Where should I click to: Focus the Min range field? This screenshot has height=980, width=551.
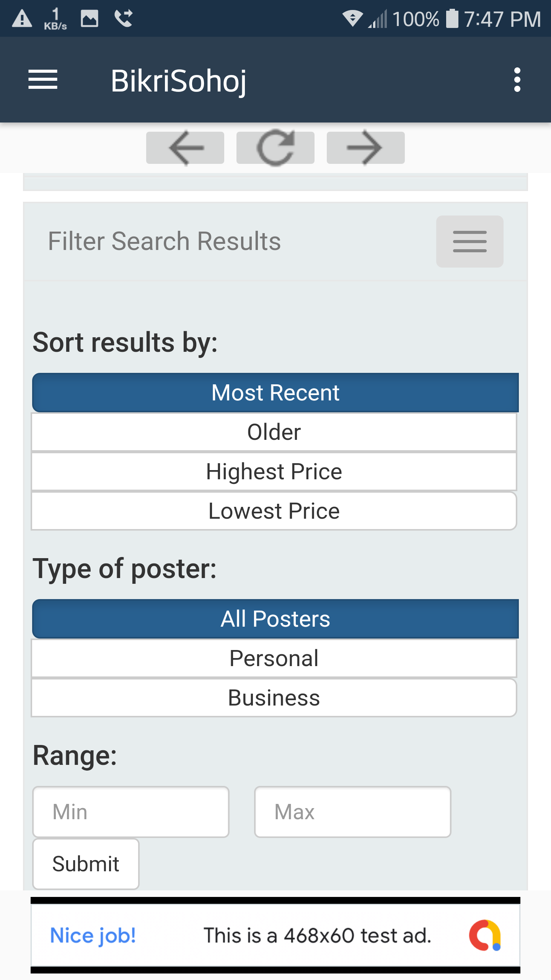131,812
